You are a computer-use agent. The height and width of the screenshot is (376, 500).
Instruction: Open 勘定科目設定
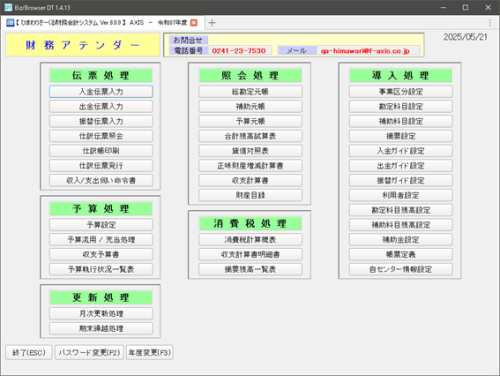coord(401,106)
